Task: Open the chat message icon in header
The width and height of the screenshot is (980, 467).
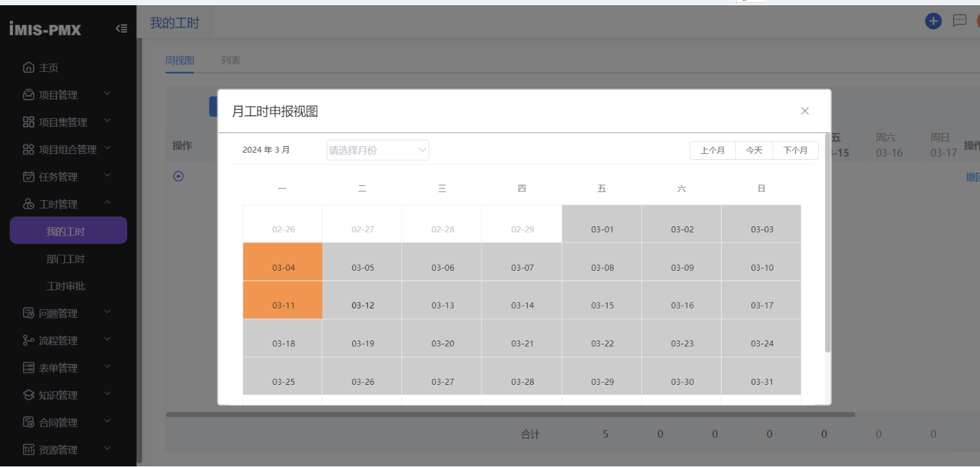Action: [x=959, y=21]
